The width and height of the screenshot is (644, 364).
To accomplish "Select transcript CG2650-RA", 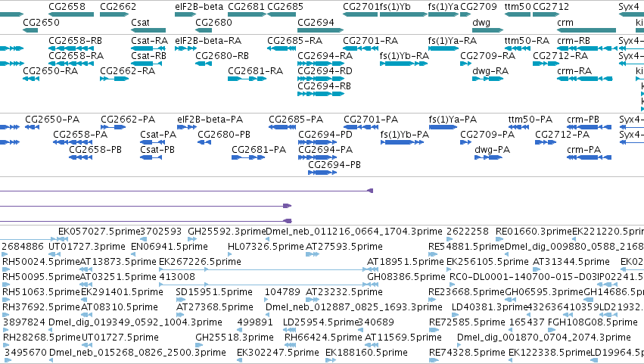I will click(31, 79).
